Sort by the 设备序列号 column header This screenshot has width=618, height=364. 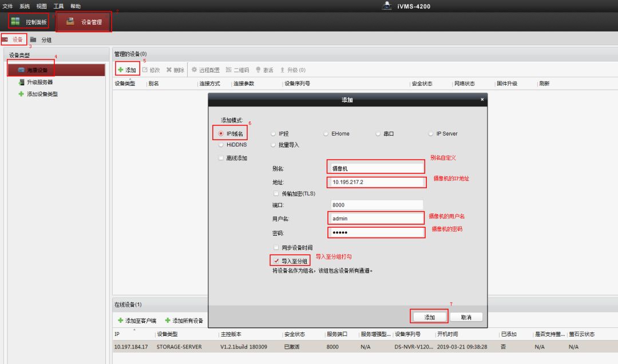(297, 84)
